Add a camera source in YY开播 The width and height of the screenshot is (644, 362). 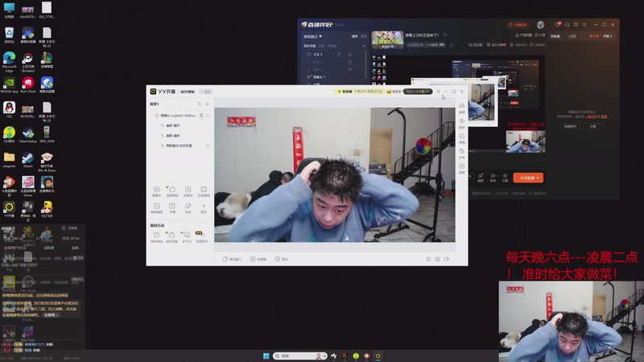click(156, 191)
